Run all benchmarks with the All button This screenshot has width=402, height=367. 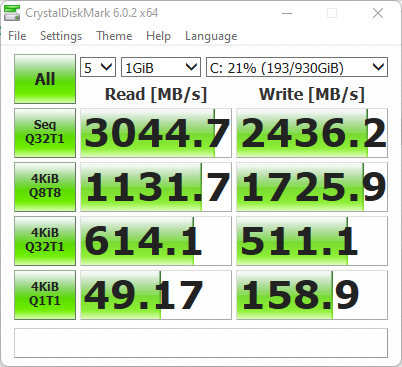tap(45, 79)
